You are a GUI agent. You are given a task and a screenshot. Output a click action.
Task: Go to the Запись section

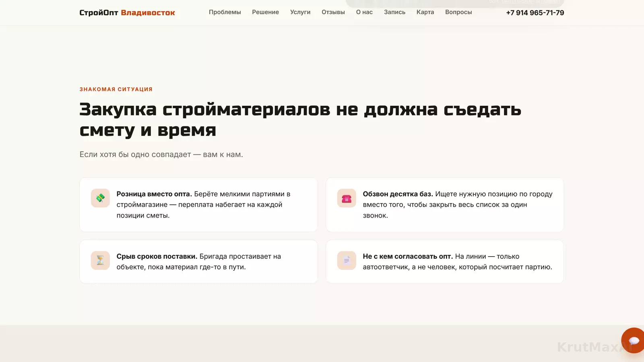(x=394, y=12)
